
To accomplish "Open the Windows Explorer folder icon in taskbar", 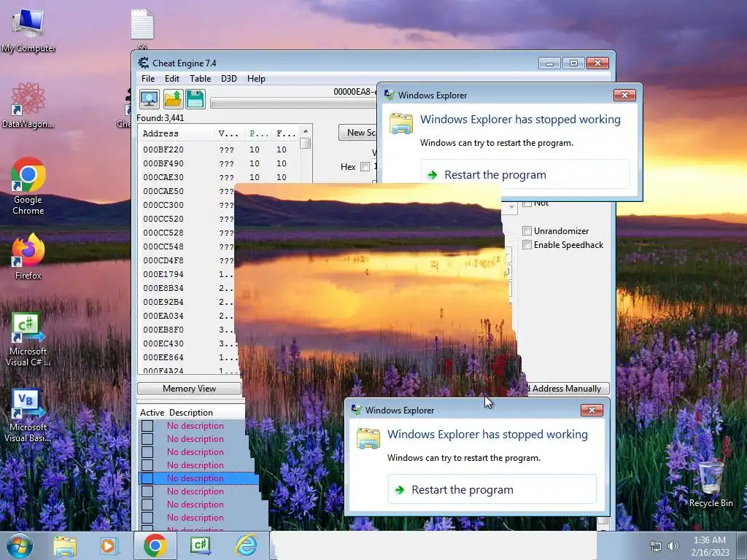I will coord(65,545).
